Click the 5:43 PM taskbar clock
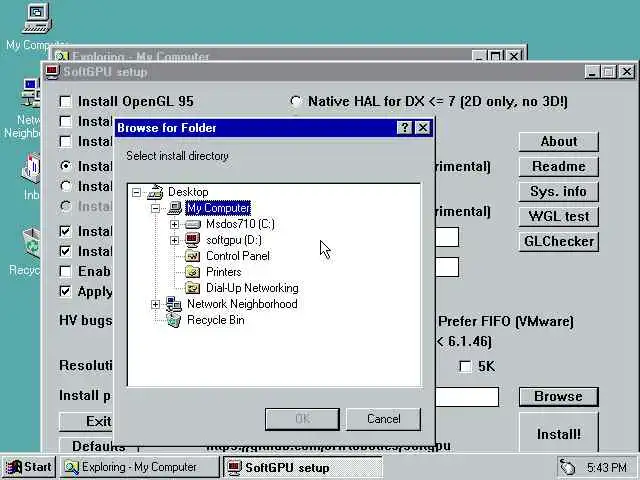 pos(607,467)
